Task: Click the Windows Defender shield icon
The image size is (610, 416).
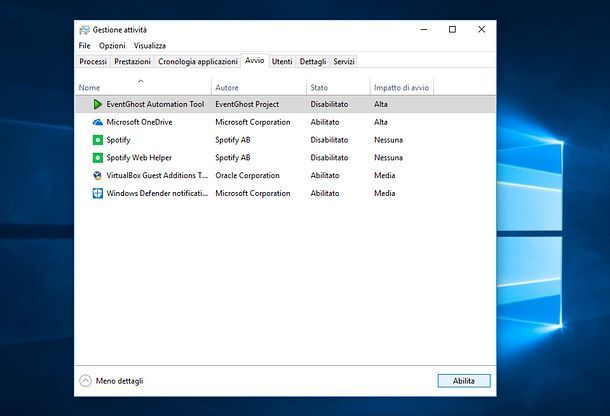Action: point(98,193)
